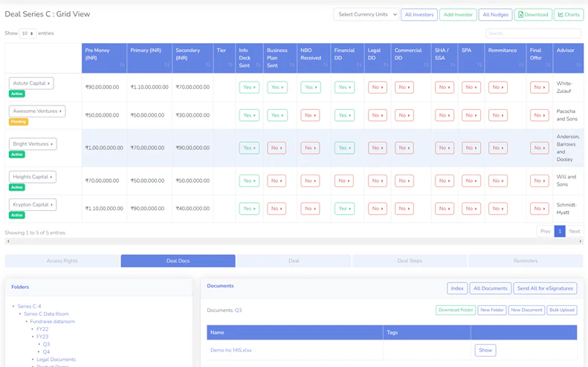Click the Download button with file icon
Image resolution: width=588 pixels, height=367 pixels.
(533, 15)
